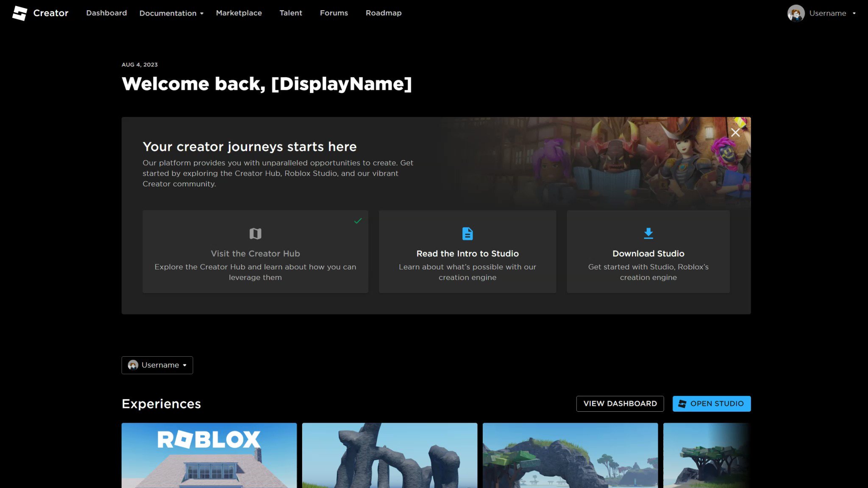
Task: Click the user avatar icon in top-right
Action: coord(796,13)
